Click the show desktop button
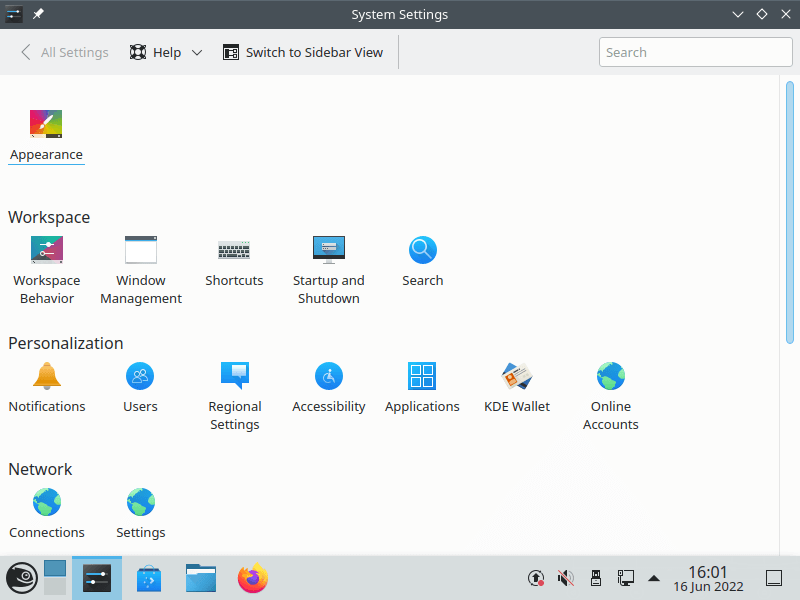 coord(774,578)
